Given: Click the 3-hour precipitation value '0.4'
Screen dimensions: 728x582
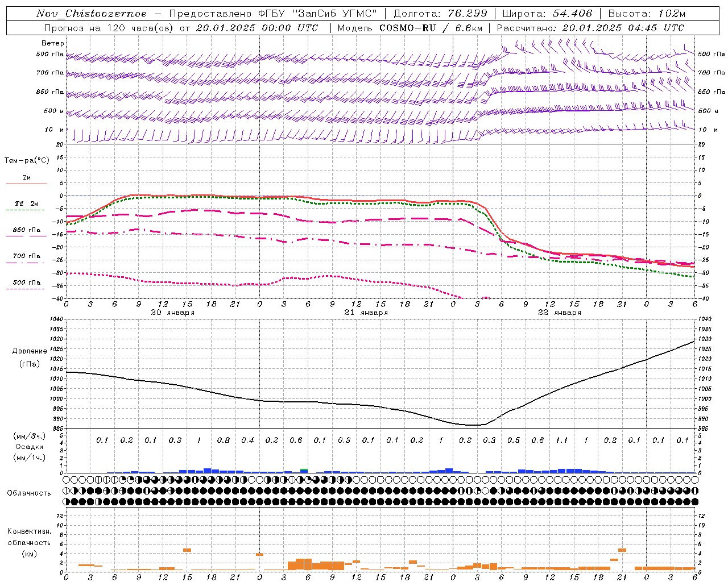Looking at the screenshot, I should point(247,440).
